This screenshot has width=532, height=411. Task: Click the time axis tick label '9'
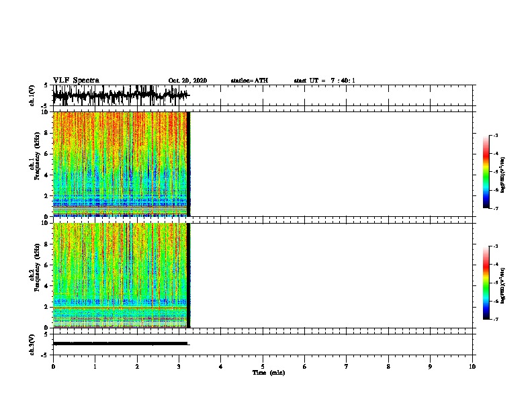pyautogui.click(x=430, y=367)
